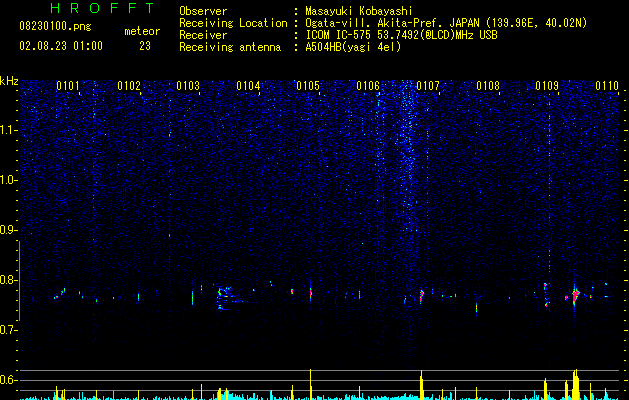Click the meteor count label

point(142,31)
